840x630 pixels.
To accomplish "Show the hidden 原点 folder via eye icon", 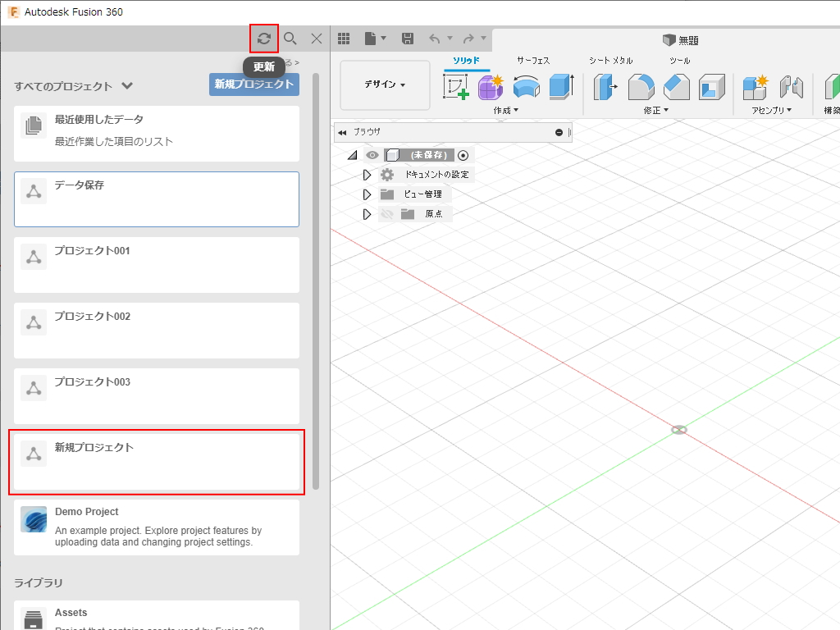I will point(387,214).
